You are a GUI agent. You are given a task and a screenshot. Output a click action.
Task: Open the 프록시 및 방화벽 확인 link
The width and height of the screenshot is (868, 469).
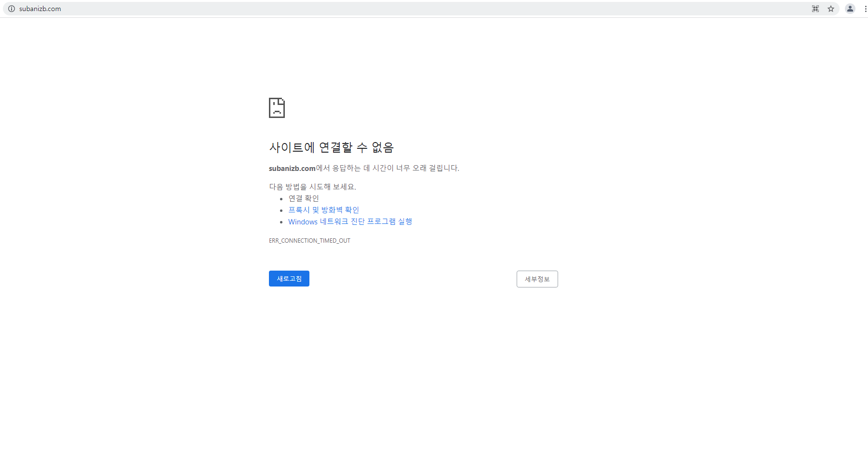point(324,210)
